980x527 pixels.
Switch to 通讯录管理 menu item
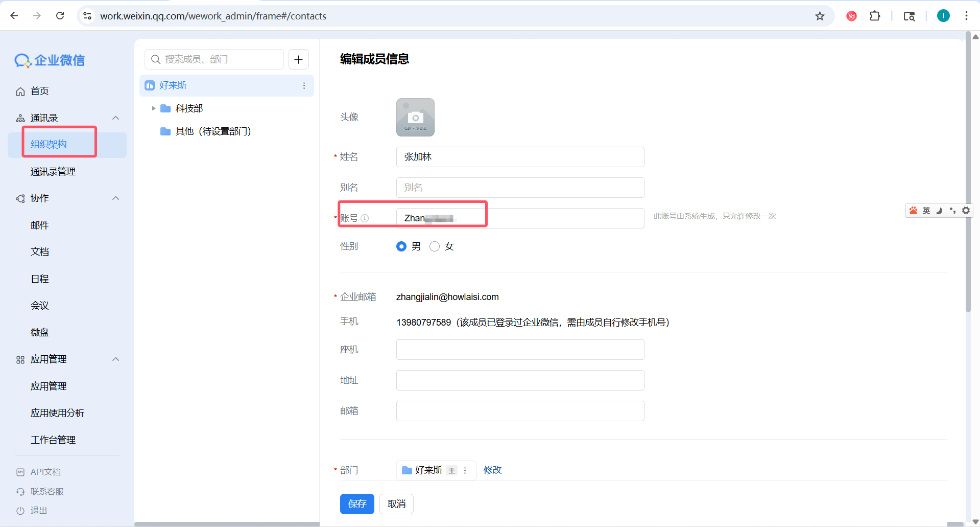[53, 171]
